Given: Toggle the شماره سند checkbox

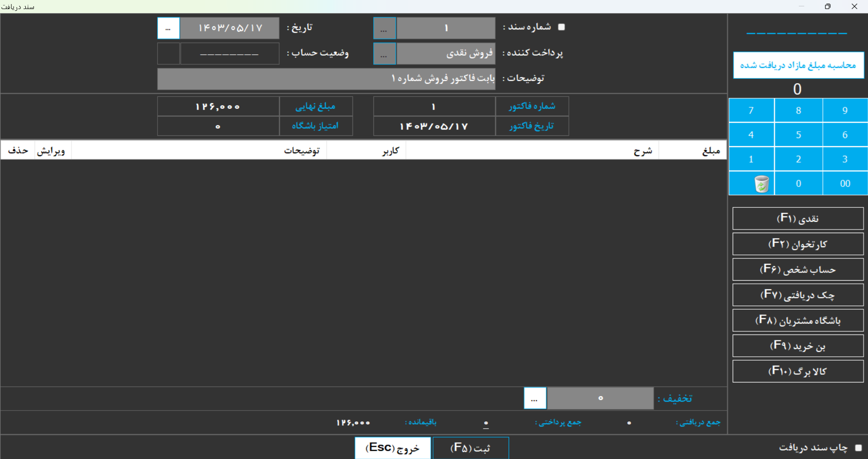Looking at the screenshot, I should [562, 27].
